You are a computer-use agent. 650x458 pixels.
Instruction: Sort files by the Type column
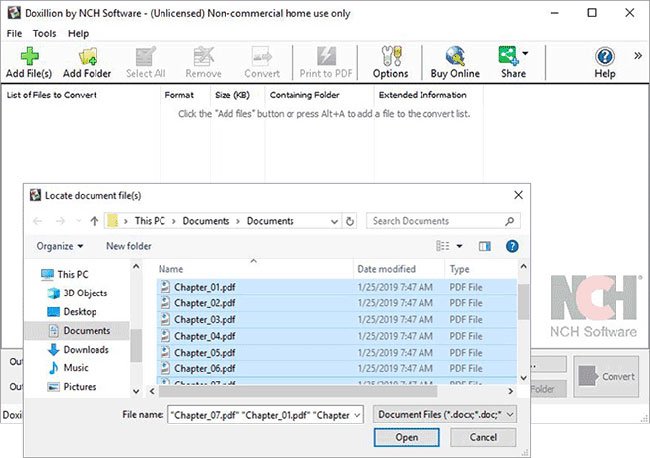pyautogui.click(x=481, y=269)
